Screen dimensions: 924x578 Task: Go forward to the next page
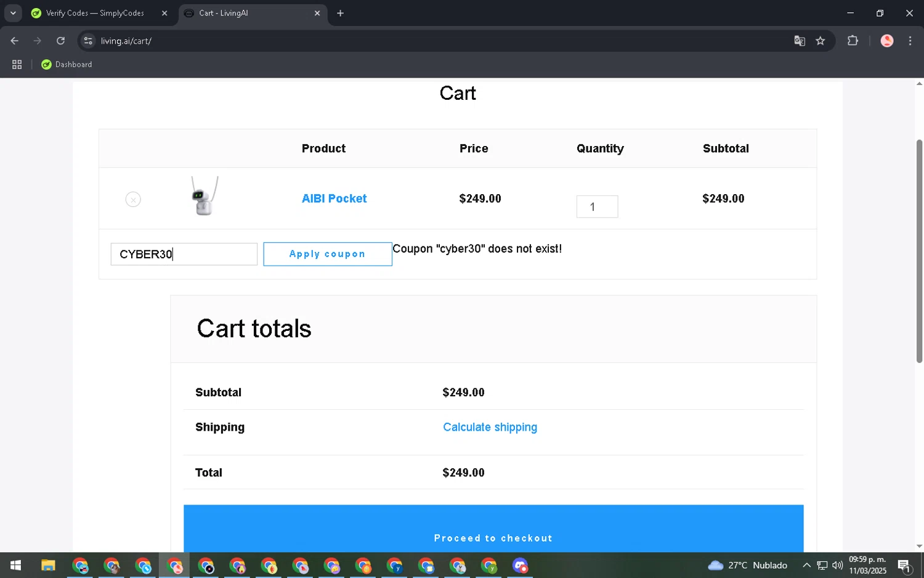point(38,41)
